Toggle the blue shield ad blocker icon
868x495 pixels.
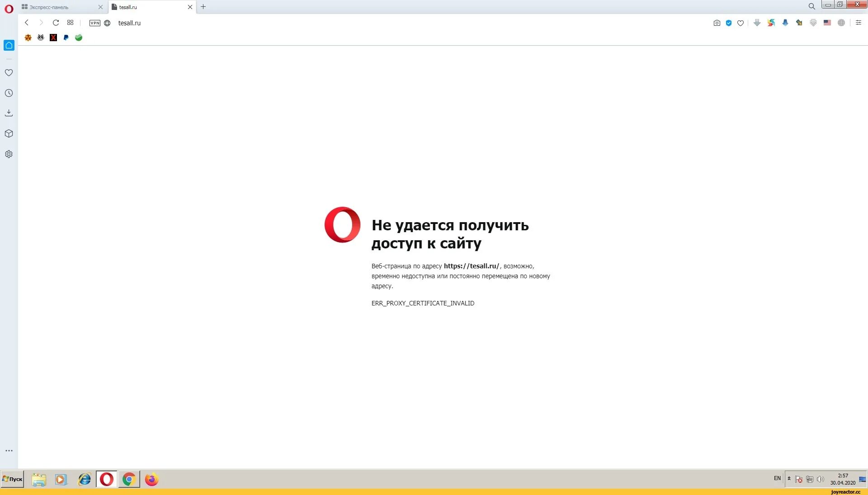pyautogui.click(x=729, y=23)
